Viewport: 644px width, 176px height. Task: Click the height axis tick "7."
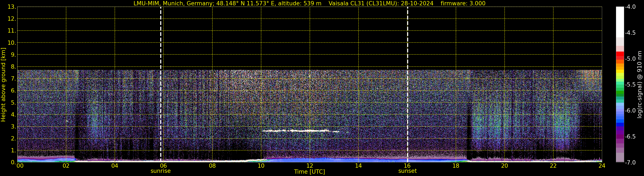pos(13,79)
